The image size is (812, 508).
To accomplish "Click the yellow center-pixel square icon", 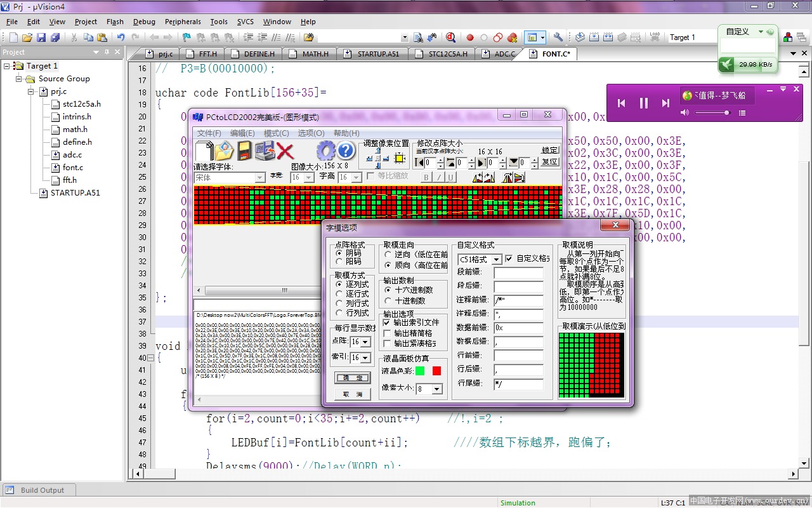I will 400,158.
